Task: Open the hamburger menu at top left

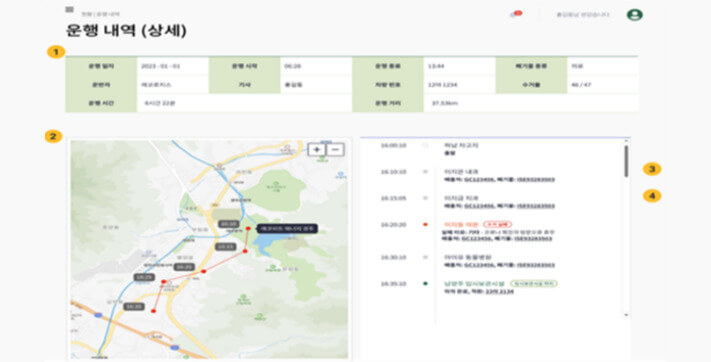Action: click(69, 10)
